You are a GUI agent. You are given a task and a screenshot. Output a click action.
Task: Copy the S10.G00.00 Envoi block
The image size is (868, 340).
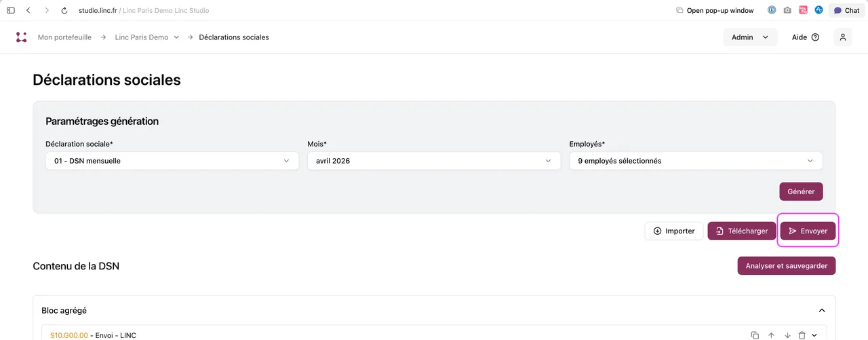click(755, 335)
